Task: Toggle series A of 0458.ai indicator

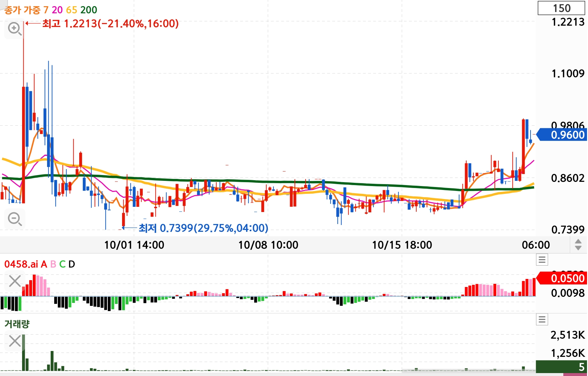Action: click(x=44, y=264)
